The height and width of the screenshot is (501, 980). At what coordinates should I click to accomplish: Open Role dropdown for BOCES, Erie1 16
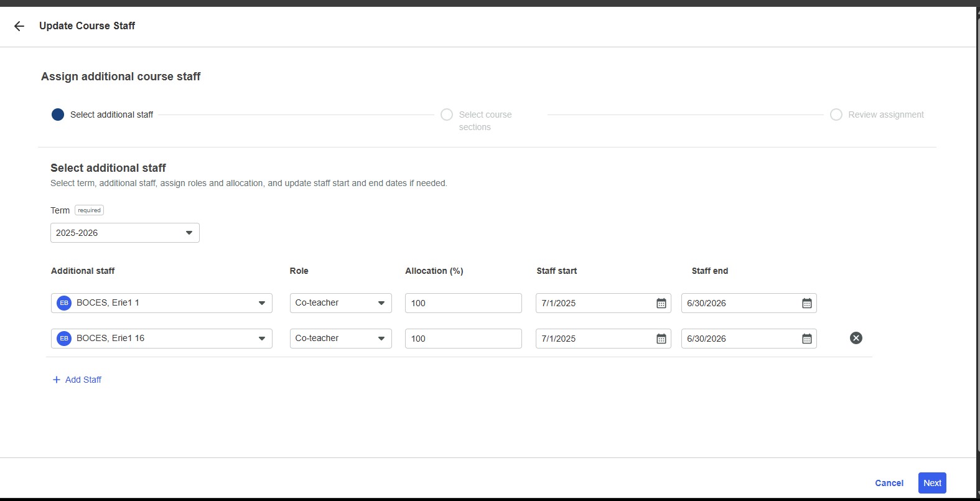click(x=381, y=339)
